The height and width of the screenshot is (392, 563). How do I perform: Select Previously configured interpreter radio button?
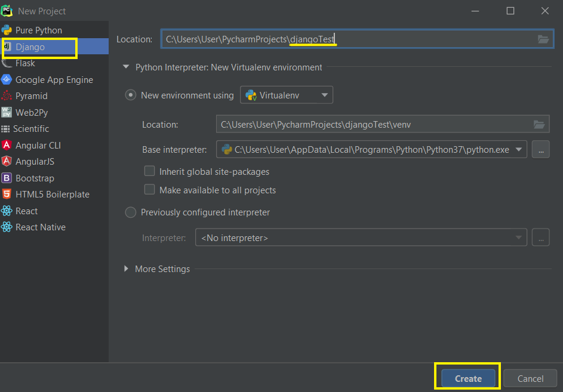(x=130, y=212)
